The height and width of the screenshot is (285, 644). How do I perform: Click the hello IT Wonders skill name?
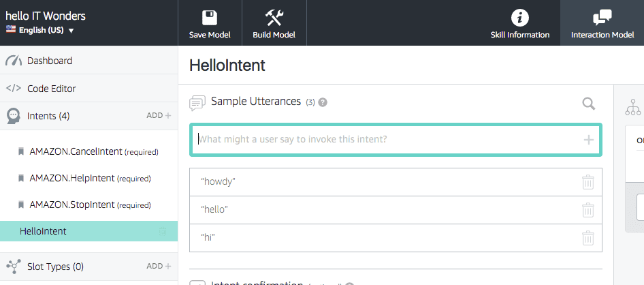point(46,16)
